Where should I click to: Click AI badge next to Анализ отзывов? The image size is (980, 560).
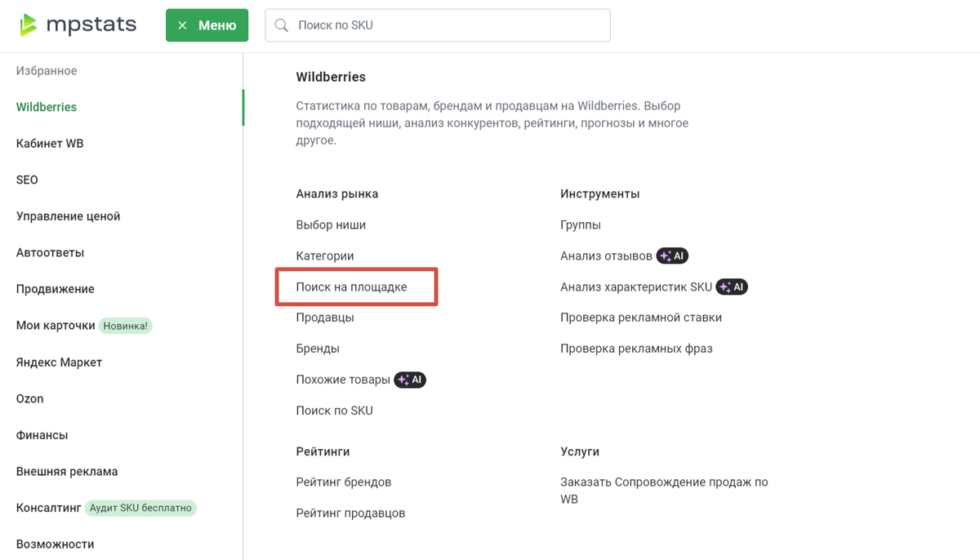click(672, 256)
